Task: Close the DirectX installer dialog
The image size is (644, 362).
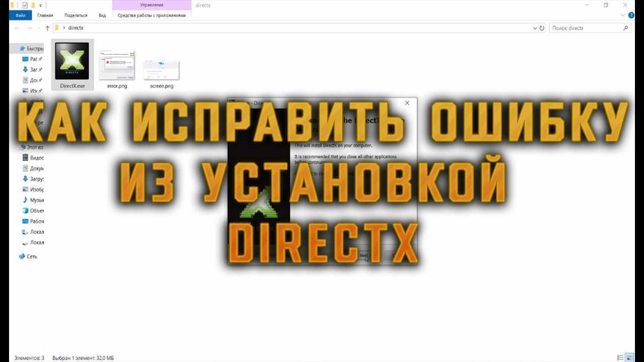Action: tap(407, 103)
